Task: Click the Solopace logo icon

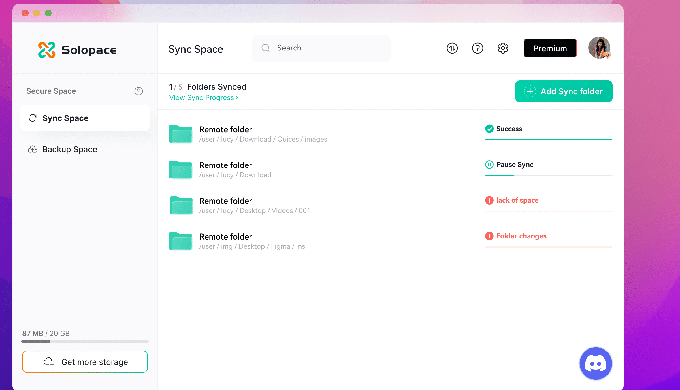Action: [46, 50]
